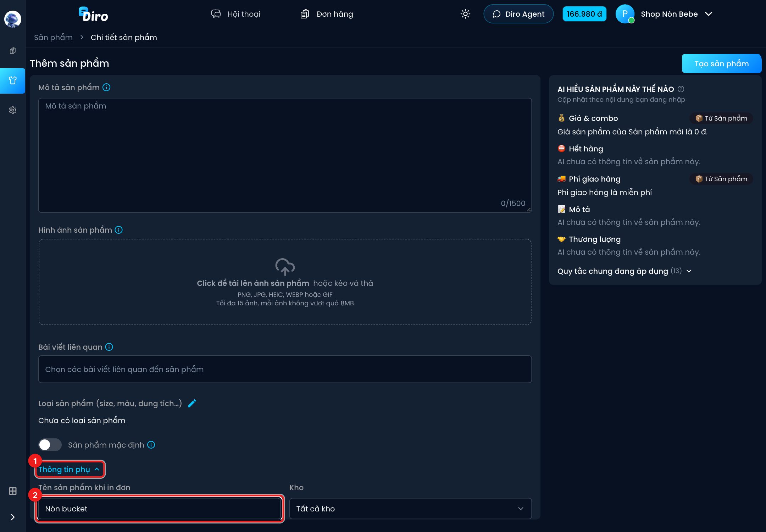Focus the Mô tả sản phẩm text area
Viewport: 766px width, 532px height.
point(285,155)
